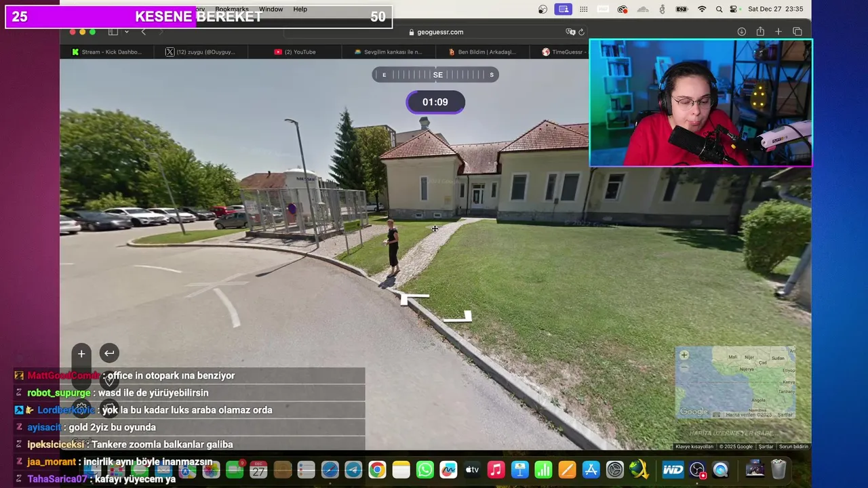The width and height of the screenshot is (868, 488).
Task: Switch to Sevgilim kankası ile tab
Action: click(388, 52)
